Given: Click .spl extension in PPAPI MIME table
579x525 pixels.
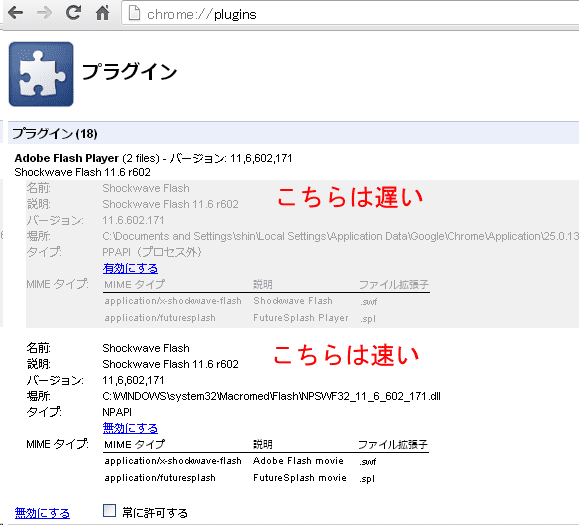Looking at the screenshot, I should [x=368, y=319].
